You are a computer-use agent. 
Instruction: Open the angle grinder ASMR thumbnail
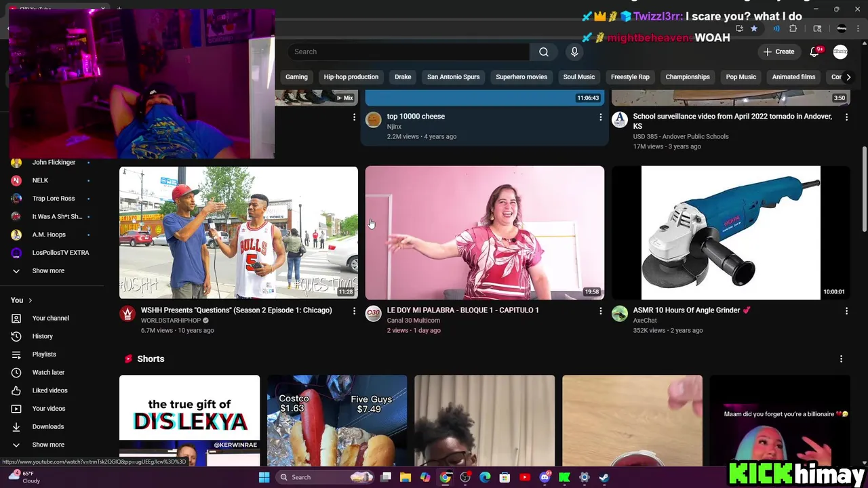[x=731, y=232]
